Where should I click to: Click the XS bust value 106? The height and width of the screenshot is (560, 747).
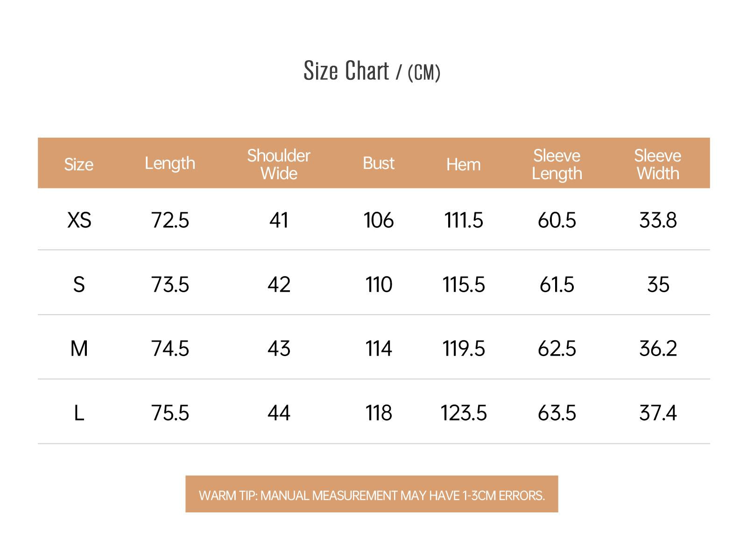379,220
